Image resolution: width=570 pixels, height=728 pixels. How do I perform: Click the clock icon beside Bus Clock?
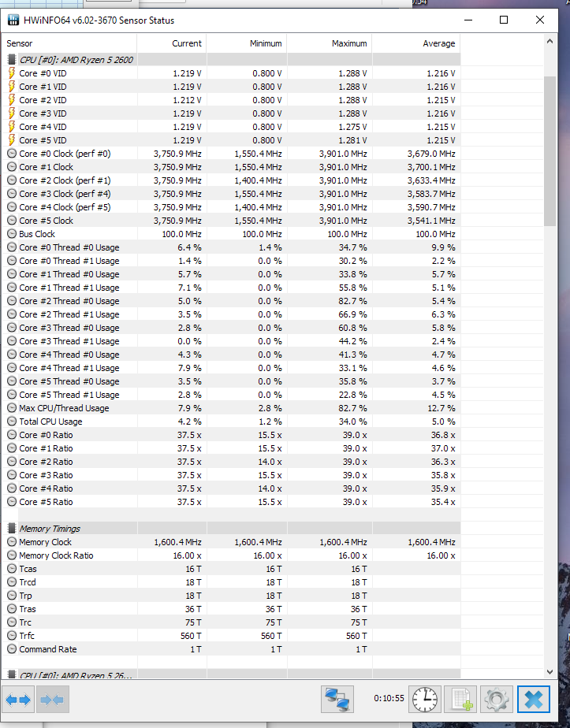click(x=12, y=234)
